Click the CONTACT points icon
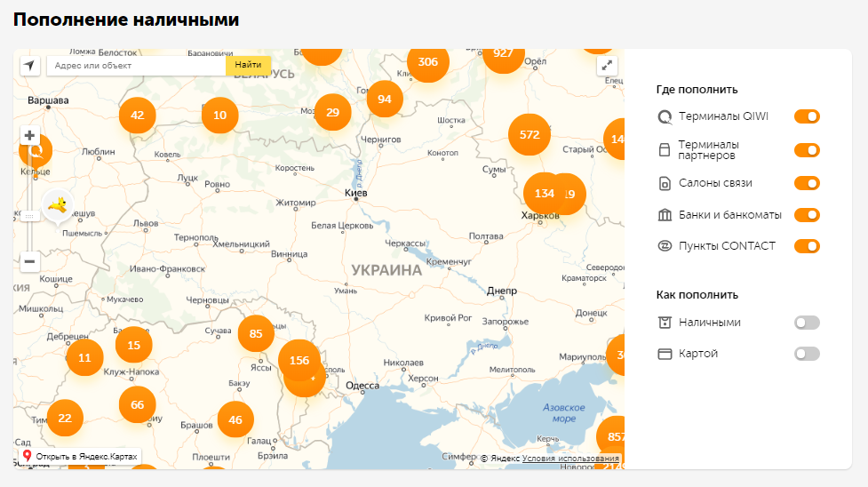The height and width of the screenshot is (487, 868). click(665, 246)
